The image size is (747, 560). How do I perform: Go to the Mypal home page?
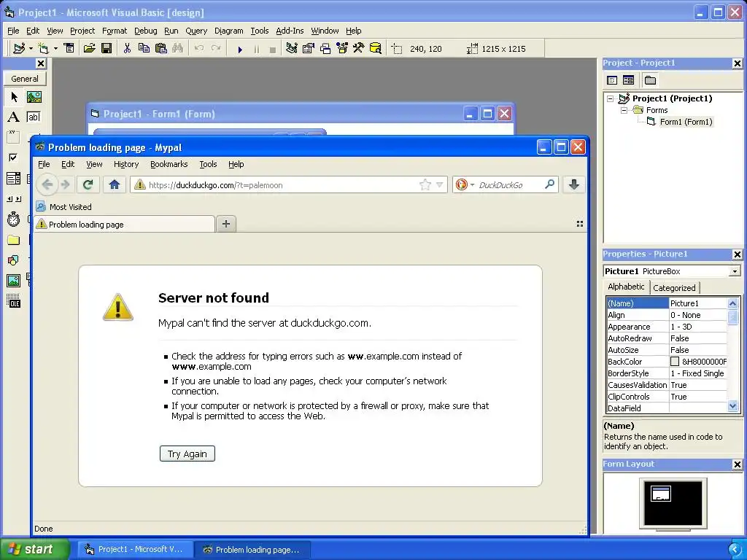115,184
